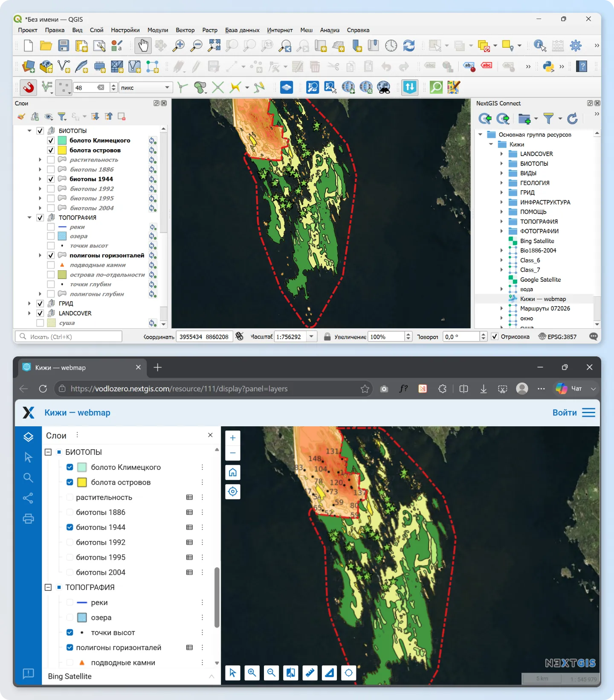This screenshot has height=700, width=614.
Task: Expand the ГРИД group in QGIS Layers
Action: pos(29,304)
